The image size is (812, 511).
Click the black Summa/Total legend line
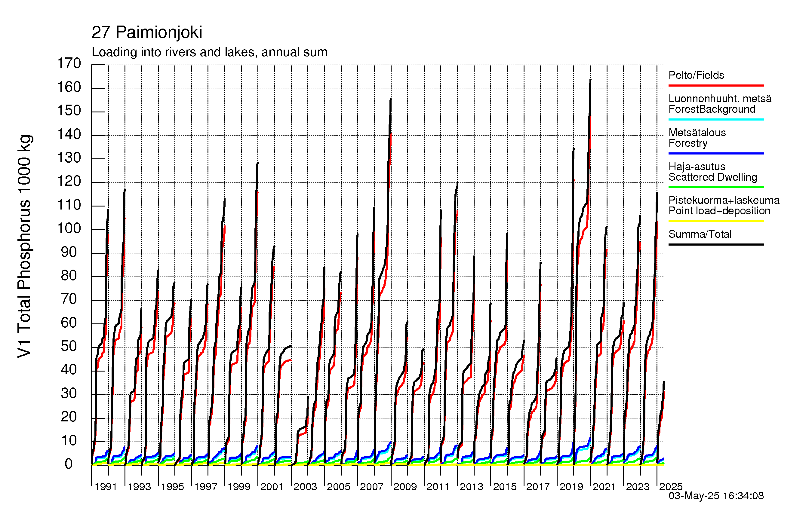coord(716,244)
